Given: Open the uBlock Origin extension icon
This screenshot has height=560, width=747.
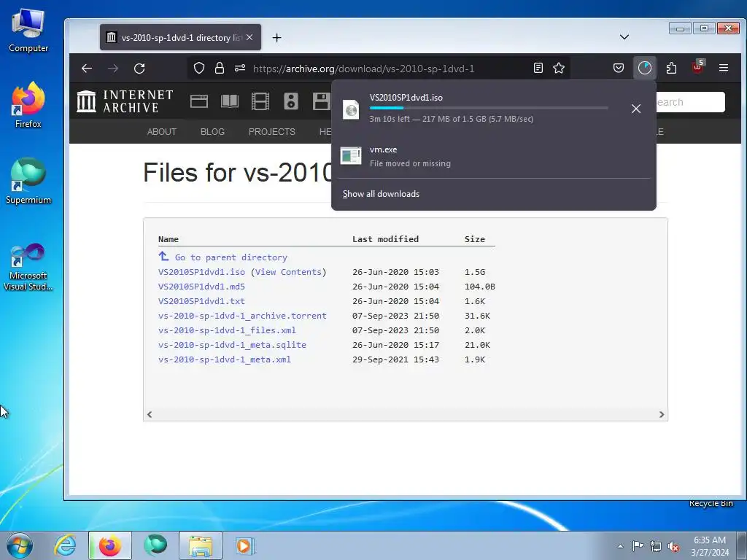Looking at the screenshot, I should coord(698,67).
